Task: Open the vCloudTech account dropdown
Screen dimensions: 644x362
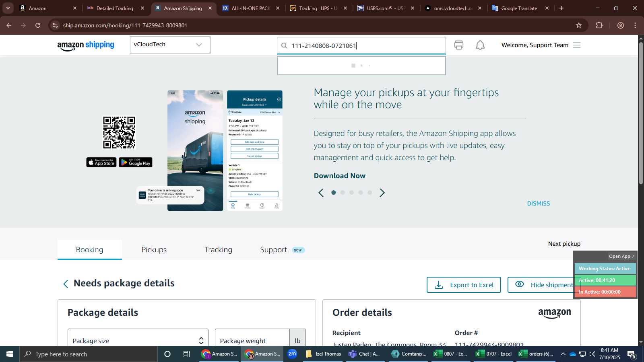Action: click(170, 45)
